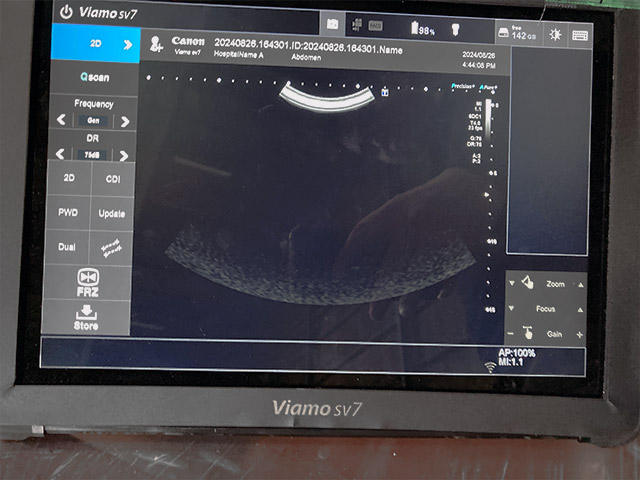Toggle Precision+ imaging label

click(463, 87)
